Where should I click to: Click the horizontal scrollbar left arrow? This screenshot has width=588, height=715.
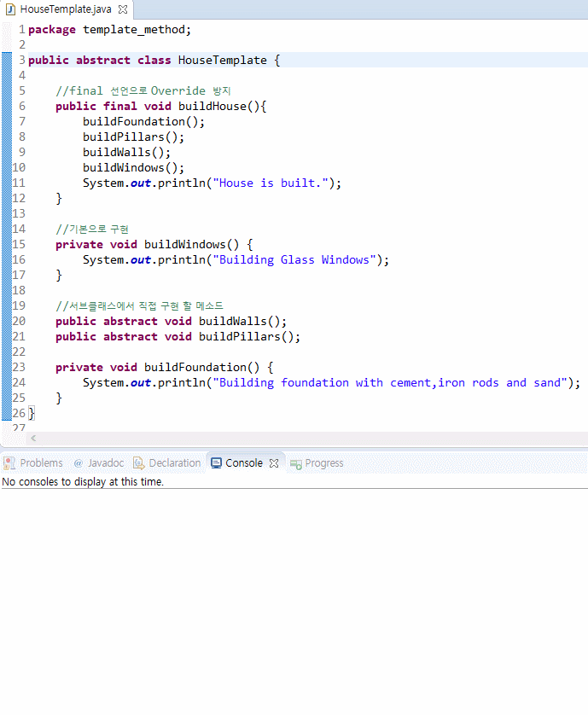tap(33, 439)
